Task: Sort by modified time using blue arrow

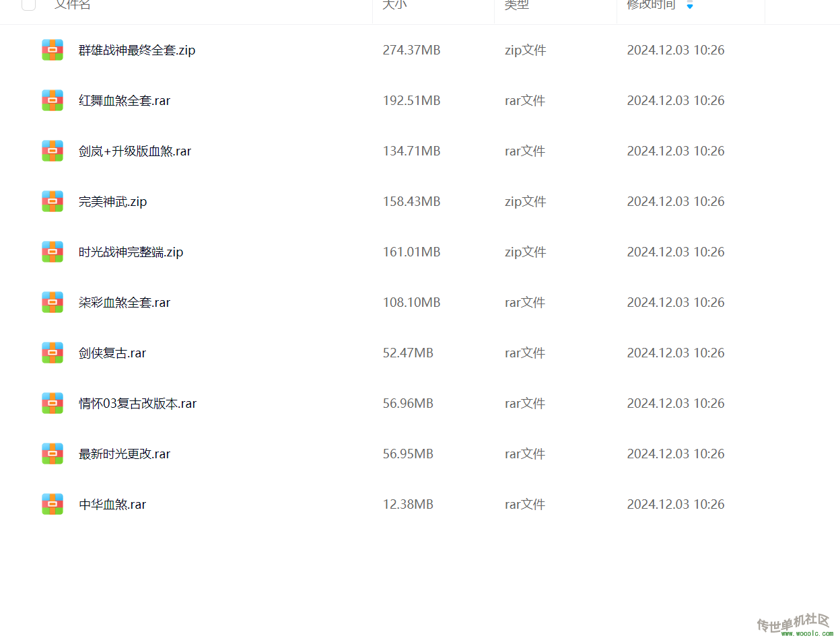Action: coord(690,5)
